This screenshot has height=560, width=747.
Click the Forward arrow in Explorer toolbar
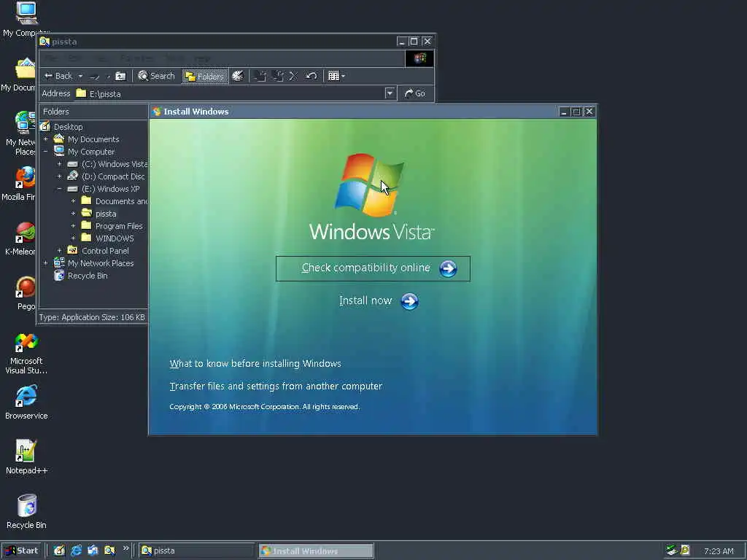point(95,76)
